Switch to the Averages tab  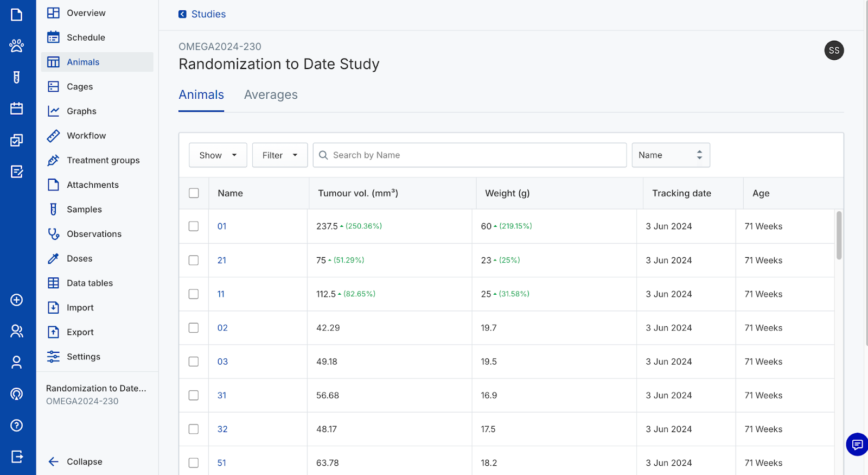click(x=271, y=95)
